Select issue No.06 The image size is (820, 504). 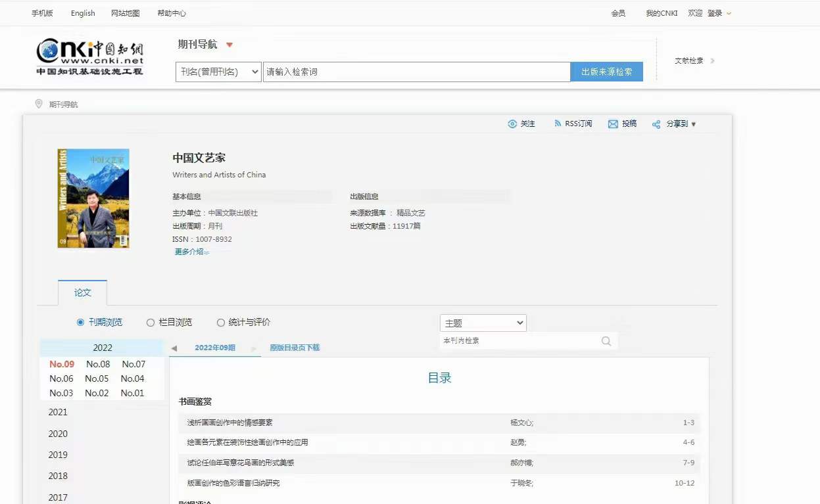tap(61, 378)
